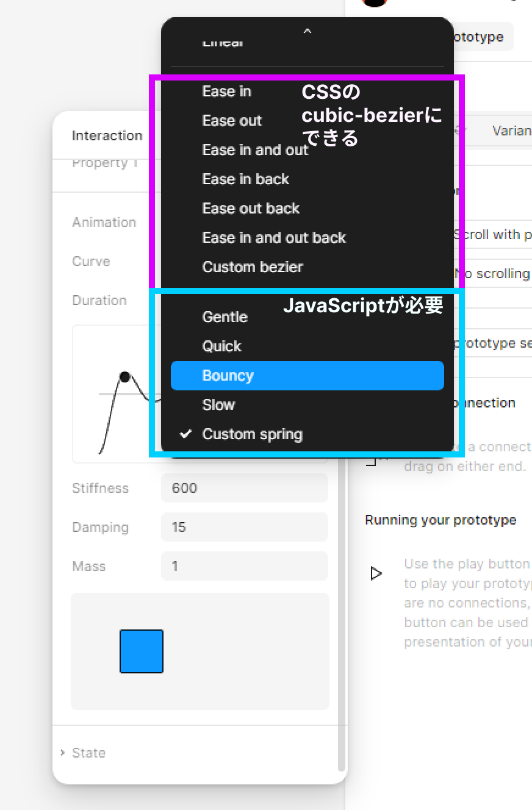
Task: Click the Damping value field
Action: [244, 527]
